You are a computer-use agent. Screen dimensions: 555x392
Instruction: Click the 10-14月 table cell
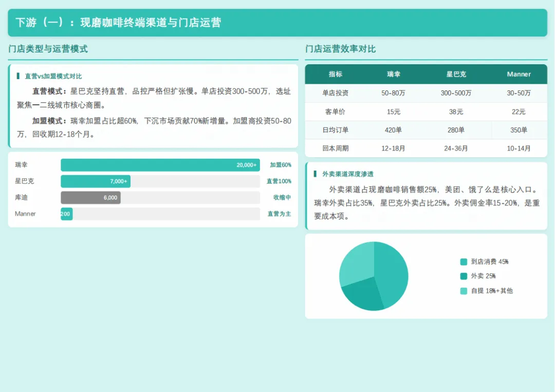click(519, 148)
